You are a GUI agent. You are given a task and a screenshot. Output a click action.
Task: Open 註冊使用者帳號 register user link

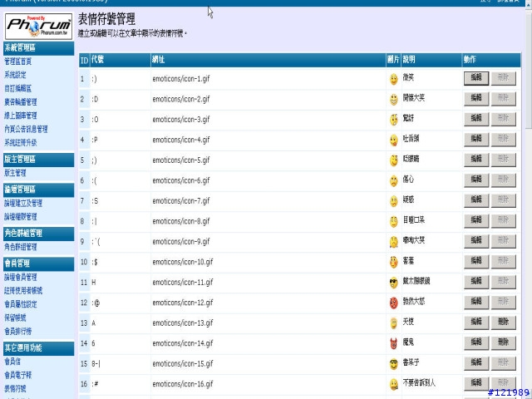[23, 291]
